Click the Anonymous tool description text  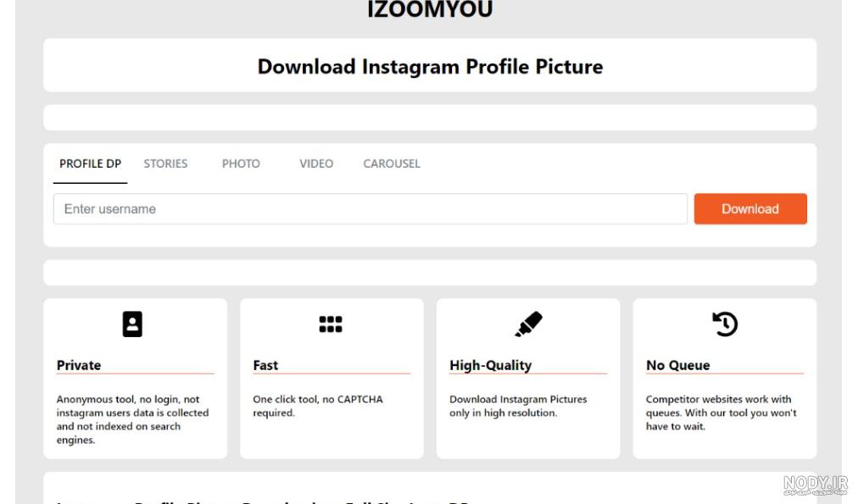[x=132, y=420]
